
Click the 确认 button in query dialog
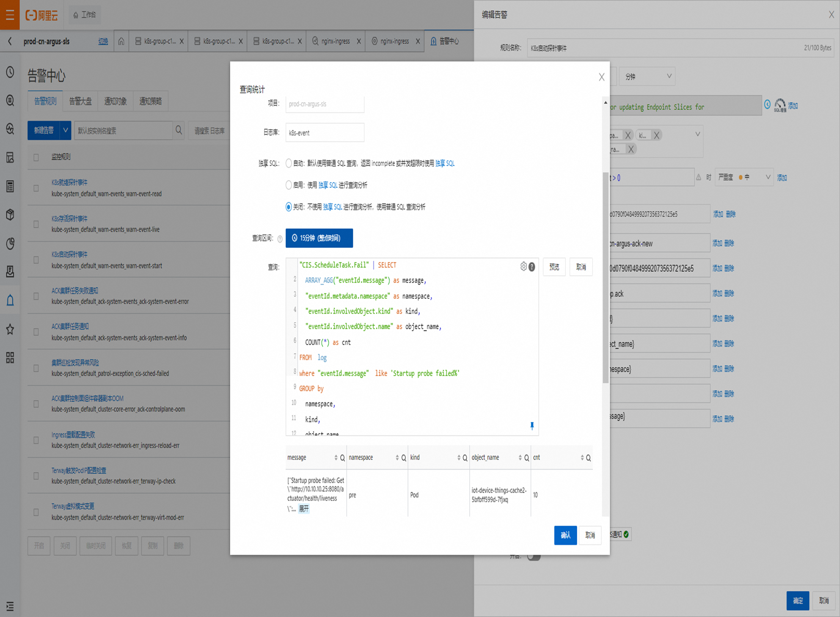pyautogui.click(x=565, y=535)
